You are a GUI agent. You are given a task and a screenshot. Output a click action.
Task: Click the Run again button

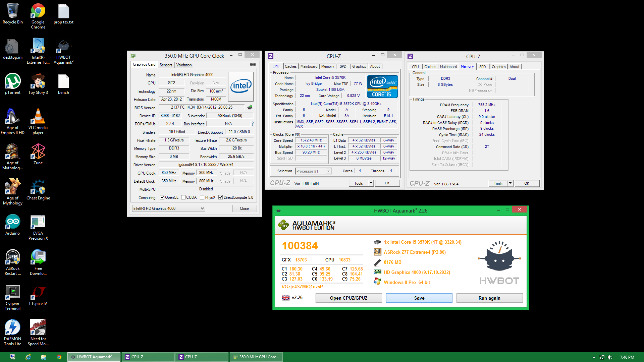[x=489, y=298]
